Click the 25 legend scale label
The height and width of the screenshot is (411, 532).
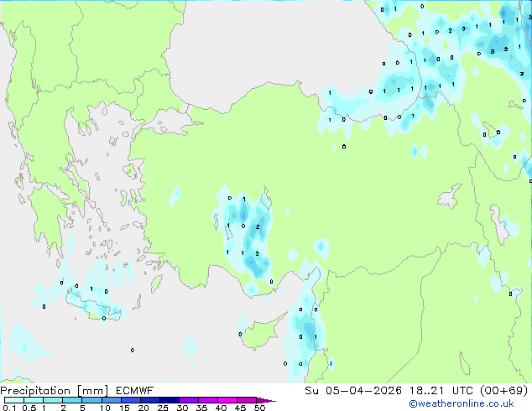(x=163, y=408)
